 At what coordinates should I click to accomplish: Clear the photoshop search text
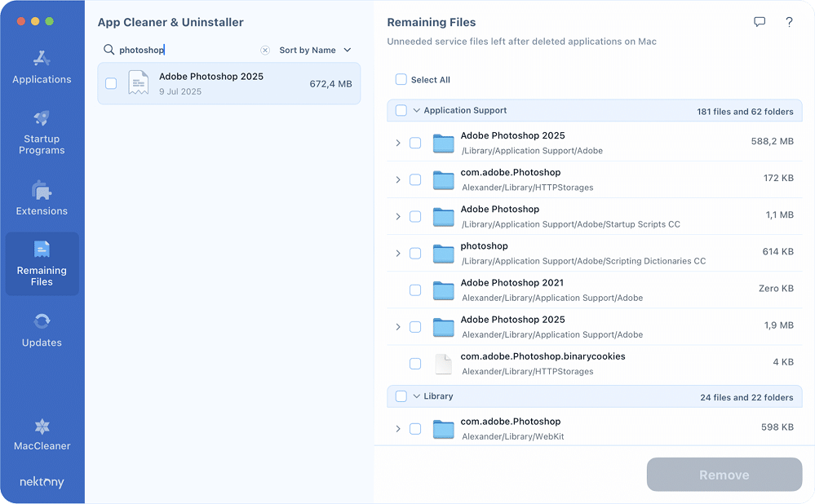click(265, 50)
